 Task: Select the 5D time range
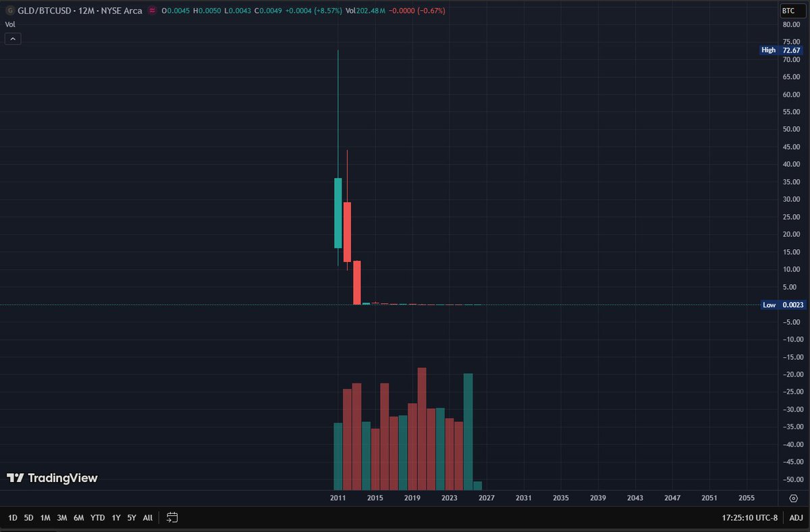(28, 518)
